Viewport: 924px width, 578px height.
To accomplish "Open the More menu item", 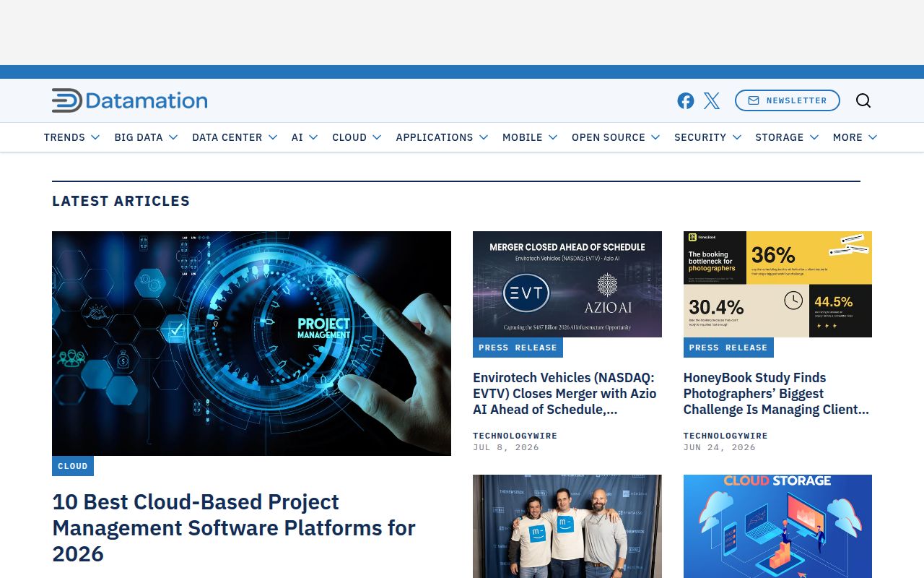I will [847, 137].
